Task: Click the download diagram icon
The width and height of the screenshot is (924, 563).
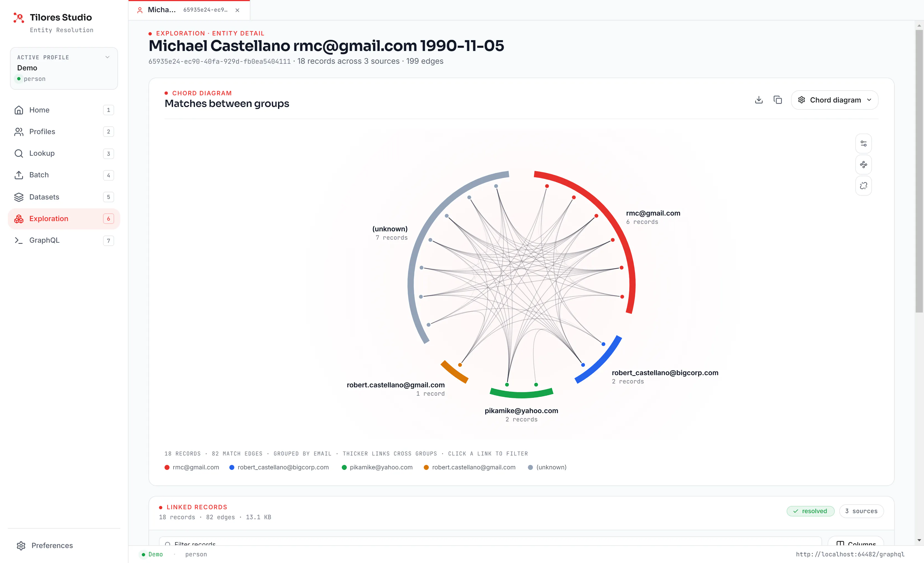Action: point(759,100)
